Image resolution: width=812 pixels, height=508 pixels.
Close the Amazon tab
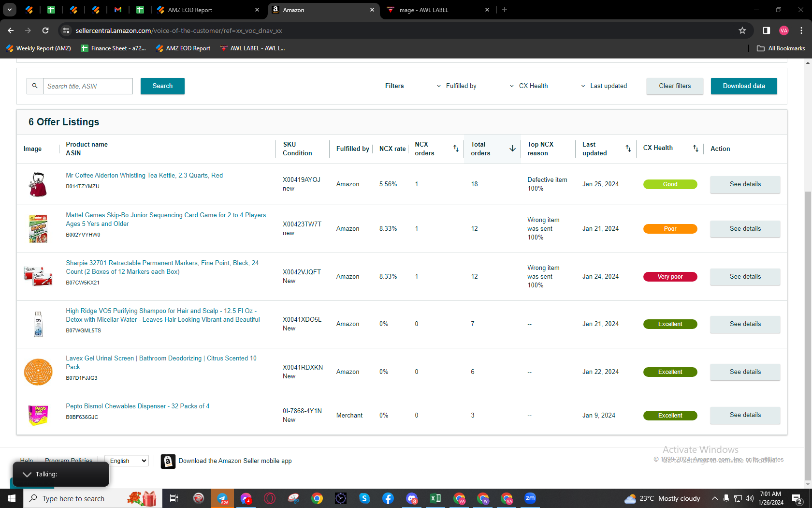pyautogui.click(x=372, y=10)
